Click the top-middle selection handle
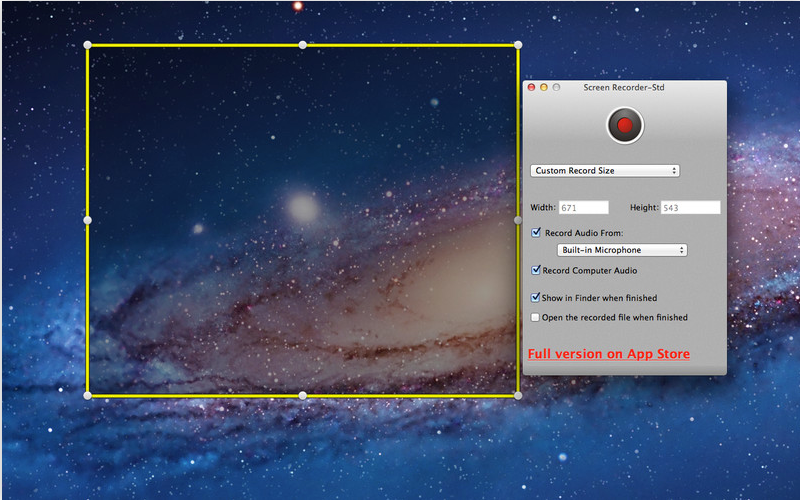Image resolution: width=800 pixels, height=500 pixels. pos(303,45)
